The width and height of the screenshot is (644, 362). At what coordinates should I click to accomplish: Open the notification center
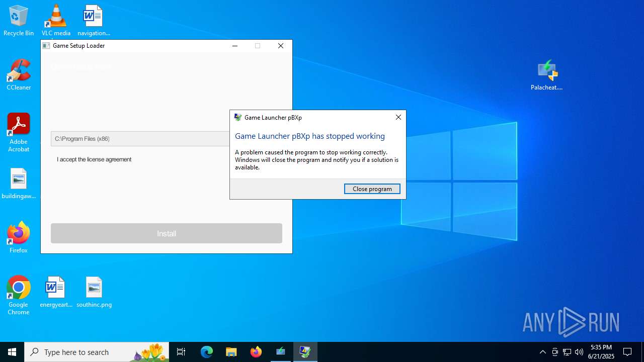(627, 352)
